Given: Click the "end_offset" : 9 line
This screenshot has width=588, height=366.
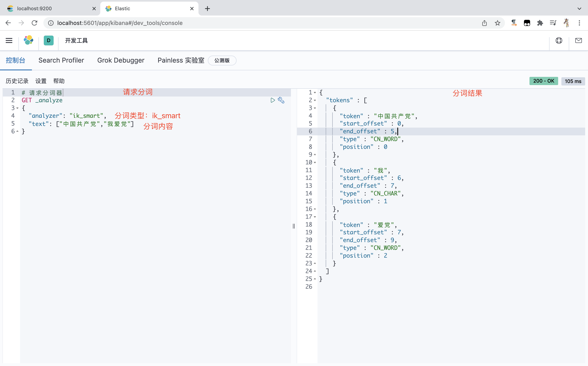Looking at the screenshot, I should (368, 240).
